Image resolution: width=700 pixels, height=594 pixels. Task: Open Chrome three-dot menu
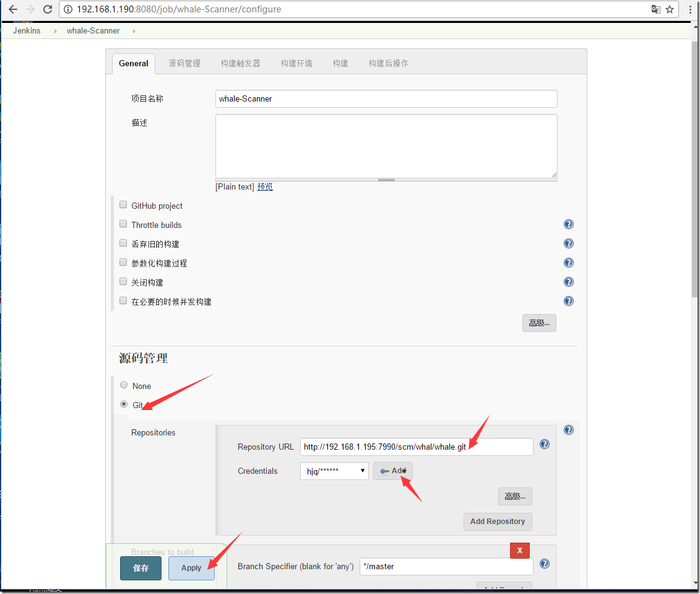click(690, 9)
